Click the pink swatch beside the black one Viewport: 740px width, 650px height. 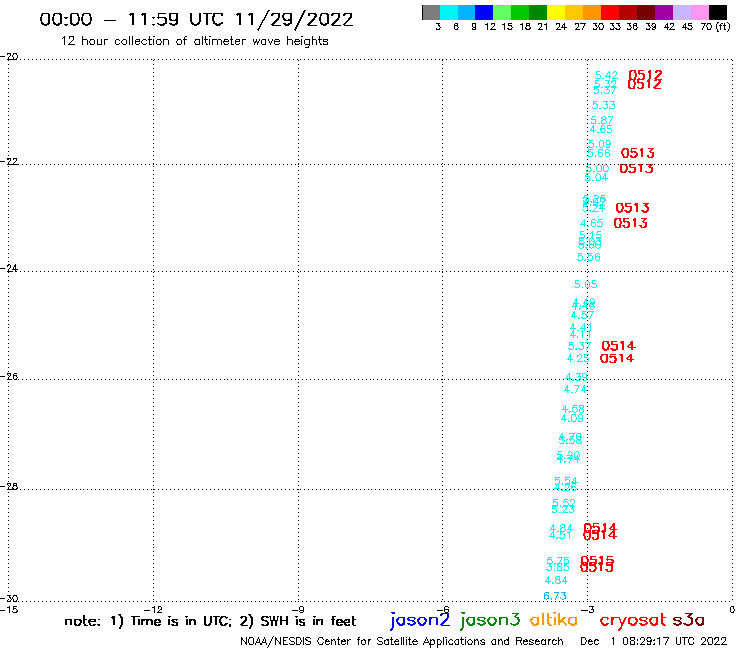[700, 12]
